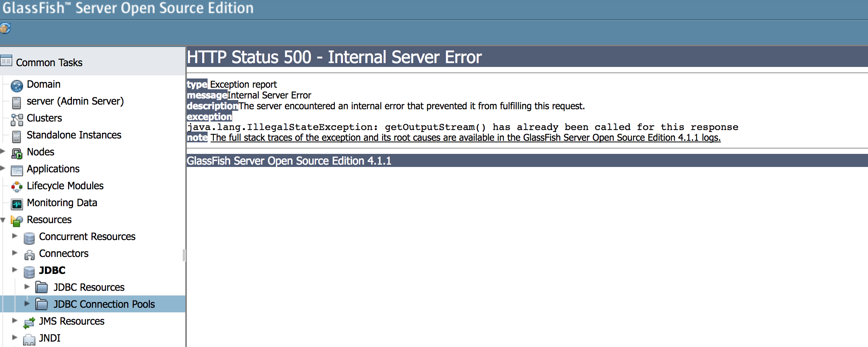Select the Connectors label
Viewport: 868px width, 347px height.
64,254
